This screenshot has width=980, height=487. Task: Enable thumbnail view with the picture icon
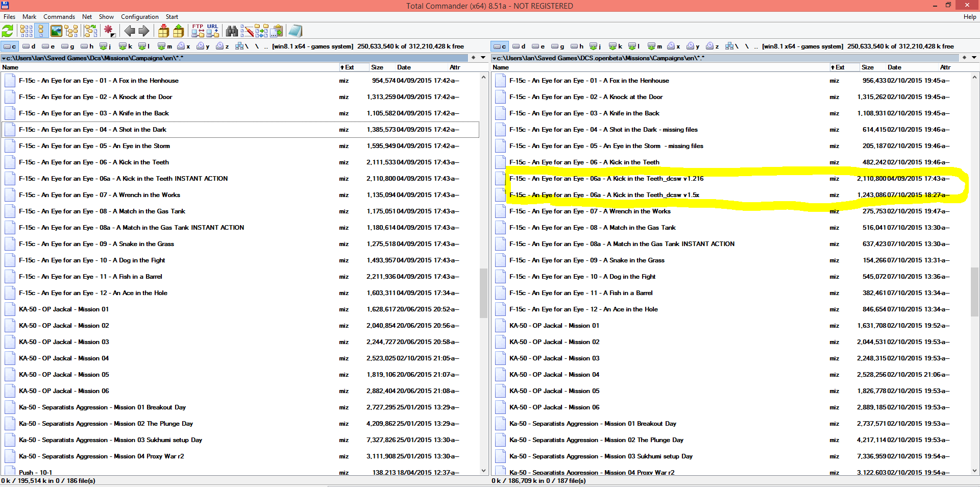point(57,31)
